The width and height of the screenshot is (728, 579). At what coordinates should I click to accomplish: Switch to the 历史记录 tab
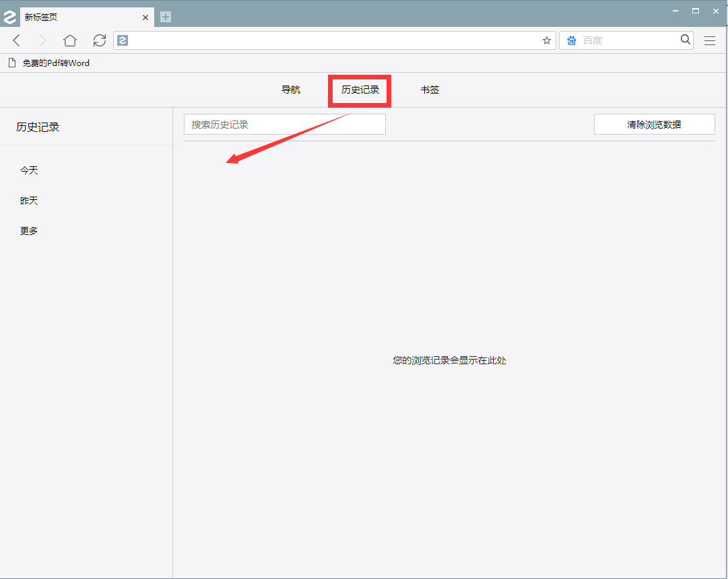coord(359,90)
